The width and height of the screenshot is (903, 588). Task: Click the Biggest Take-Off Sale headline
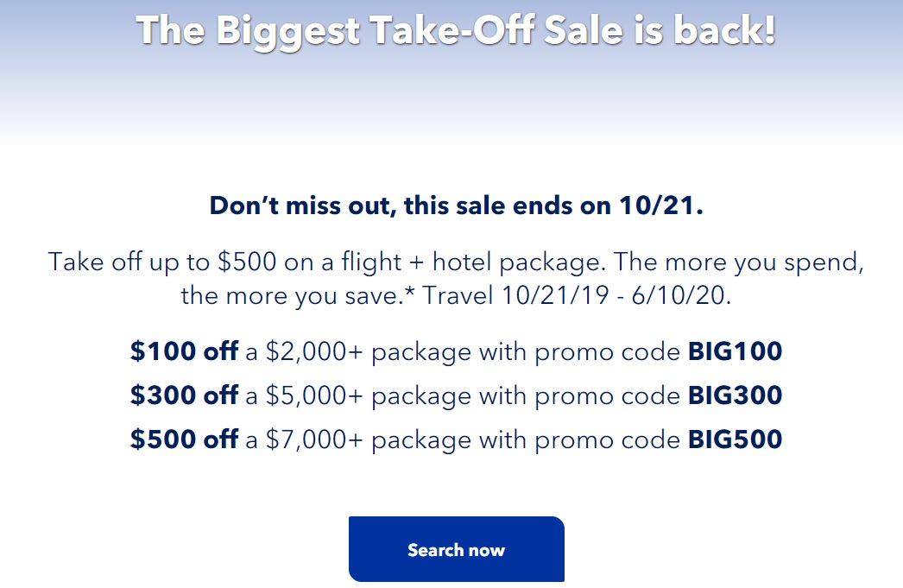pyautogui.click(x=456, y=29)
